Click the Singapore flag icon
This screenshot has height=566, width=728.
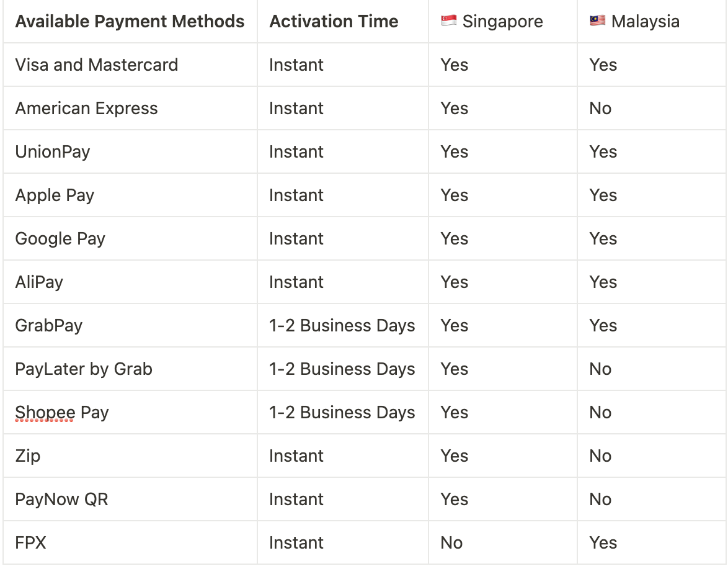tap(448, 21)
